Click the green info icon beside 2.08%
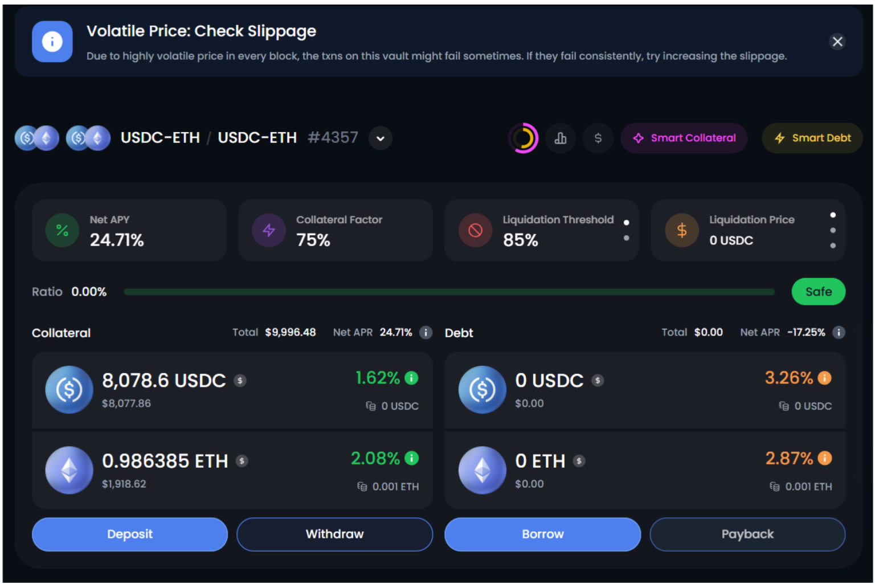875x588 pixels. click(411, 458)
